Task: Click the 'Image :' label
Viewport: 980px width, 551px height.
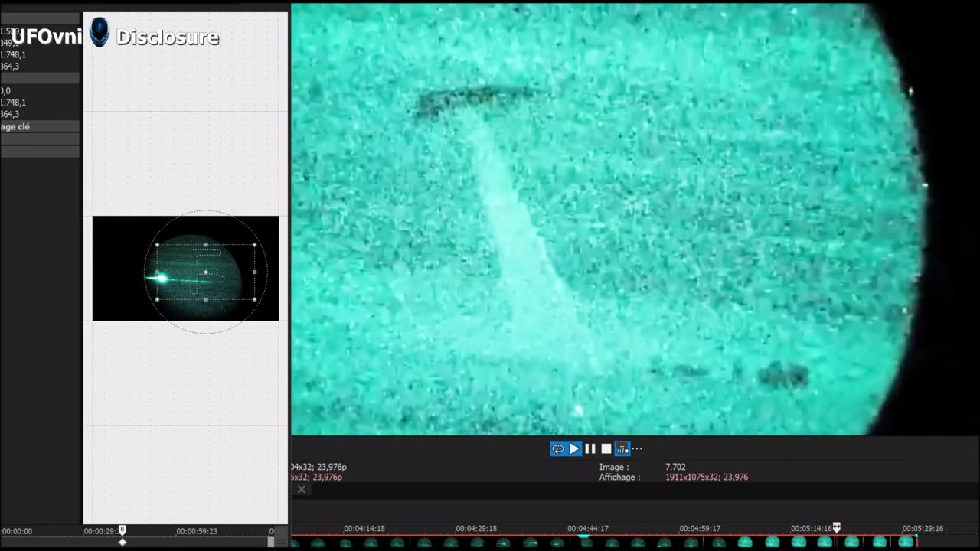Action: point(614,467)
